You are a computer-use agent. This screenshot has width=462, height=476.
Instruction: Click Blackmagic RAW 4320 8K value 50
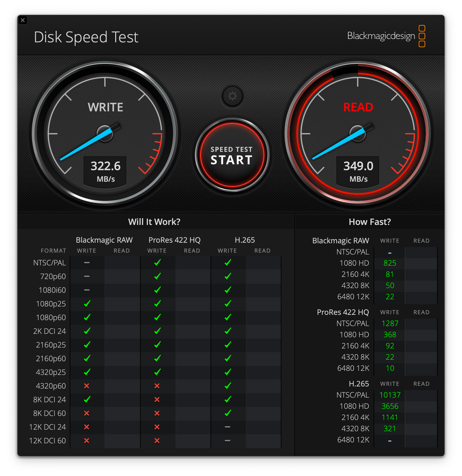pyautogui.click(x=390, y=286)
